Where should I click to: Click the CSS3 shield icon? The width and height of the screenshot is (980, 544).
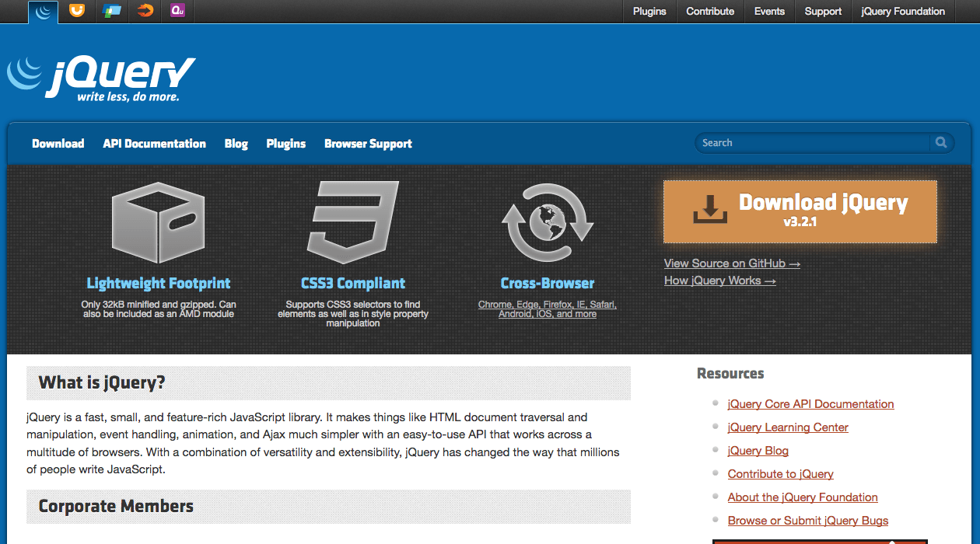(x=352, y=223)
